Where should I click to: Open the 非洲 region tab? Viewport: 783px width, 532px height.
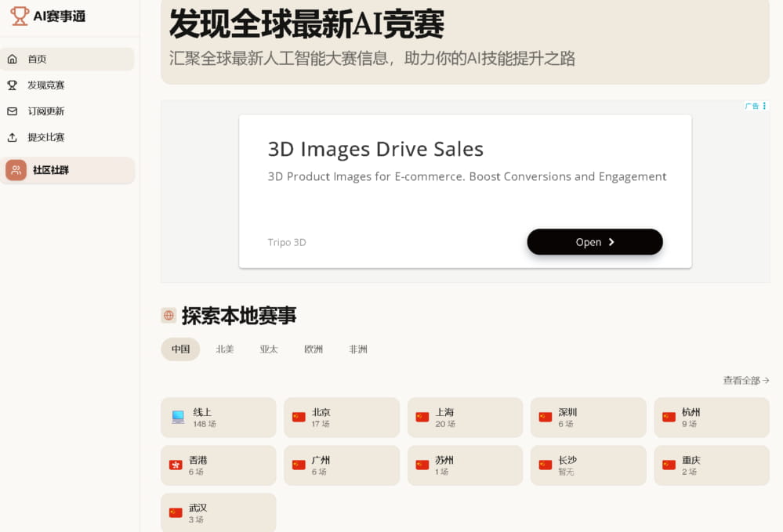click(358, 349)
